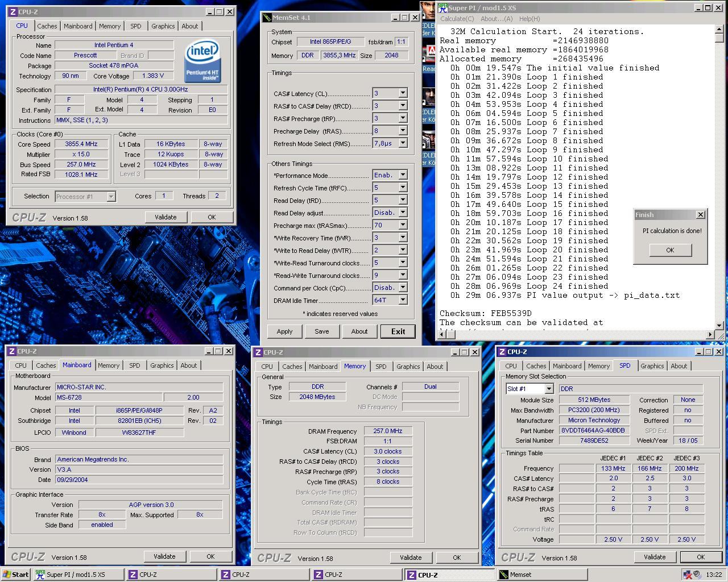Click OK in the CPU-Z CPU window
Screen dimensions: 728x582
(212, 217)
